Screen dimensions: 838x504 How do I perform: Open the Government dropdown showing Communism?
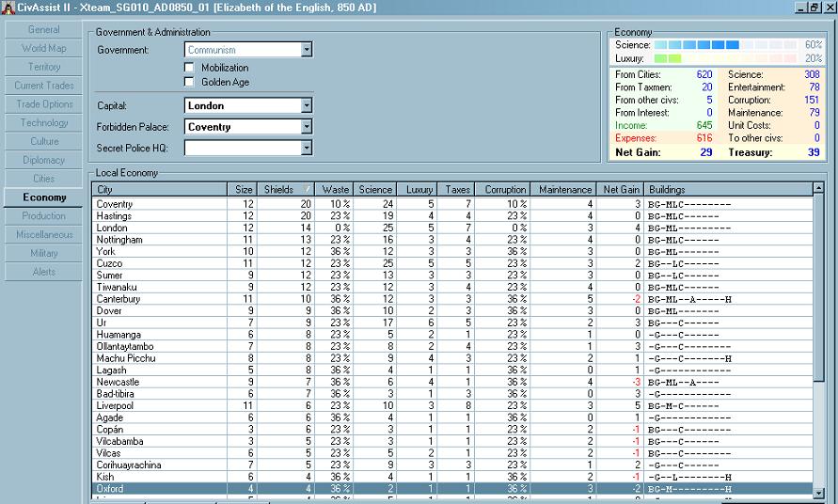(x=307, y=50)
